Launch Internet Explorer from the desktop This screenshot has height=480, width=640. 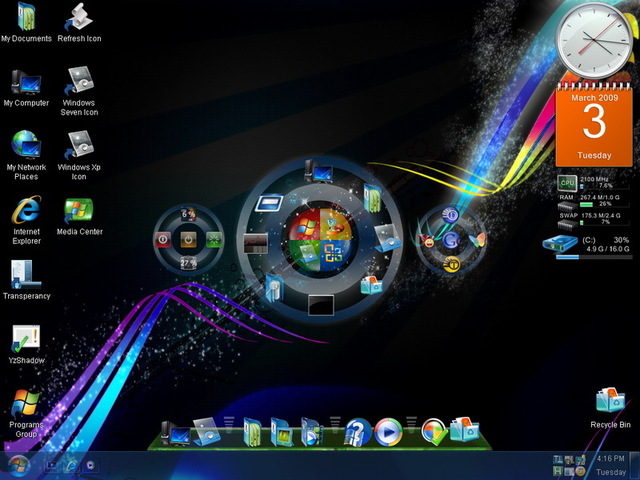pyautogui.click(x=26, y=220)
